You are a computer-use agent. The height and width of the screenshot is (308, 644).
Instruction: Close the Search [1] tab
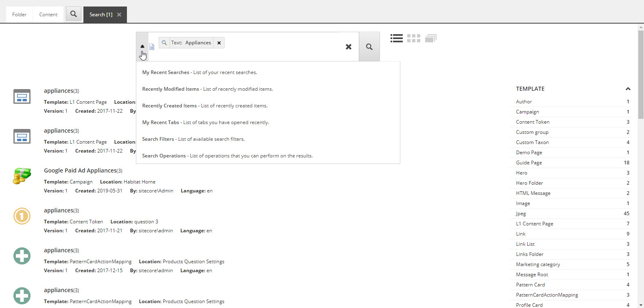pos(119,15)
